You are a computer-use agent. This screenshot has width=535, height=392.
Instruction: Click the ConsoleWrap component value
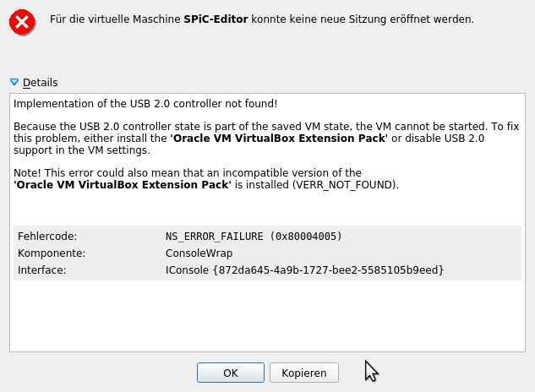pyautogui.click(x=199, y=253)
